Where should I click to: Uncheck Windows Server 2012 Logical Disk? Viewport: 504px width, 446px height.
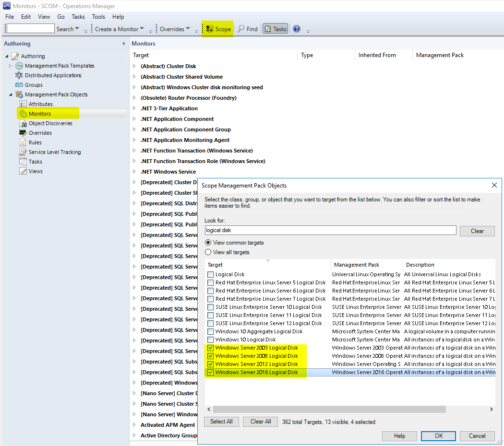pyautogui.click(x=211, y=364)
